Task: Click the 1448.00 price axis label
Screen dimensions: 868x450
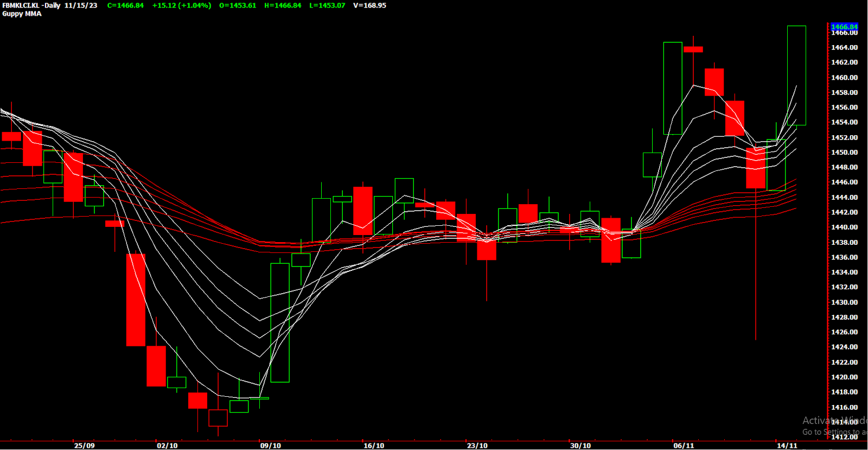Action: pyautogui.click(x=845, y=168)
